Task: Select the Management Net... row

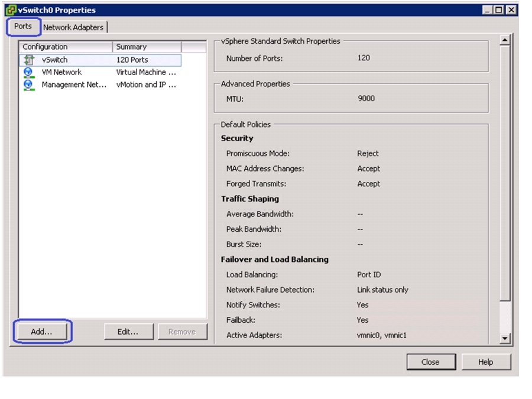Action: click(100, 85)
